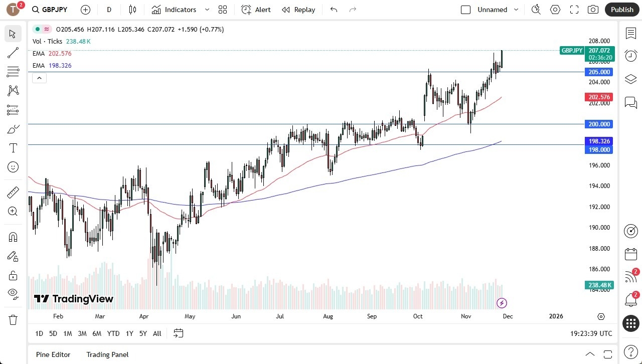Viewport: 642px width, 364px height.
Task: Open the Unnamed layout dropdown
Action: tap(515, 10)
